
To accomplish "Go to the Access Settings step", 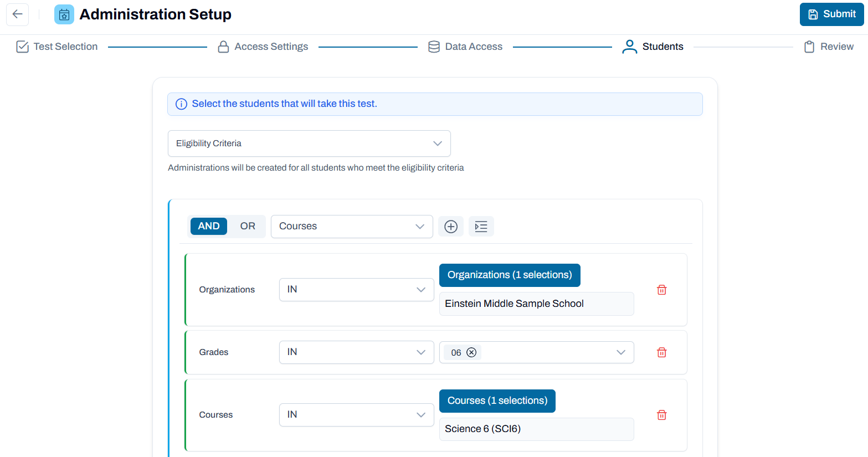I will (263, 47).
